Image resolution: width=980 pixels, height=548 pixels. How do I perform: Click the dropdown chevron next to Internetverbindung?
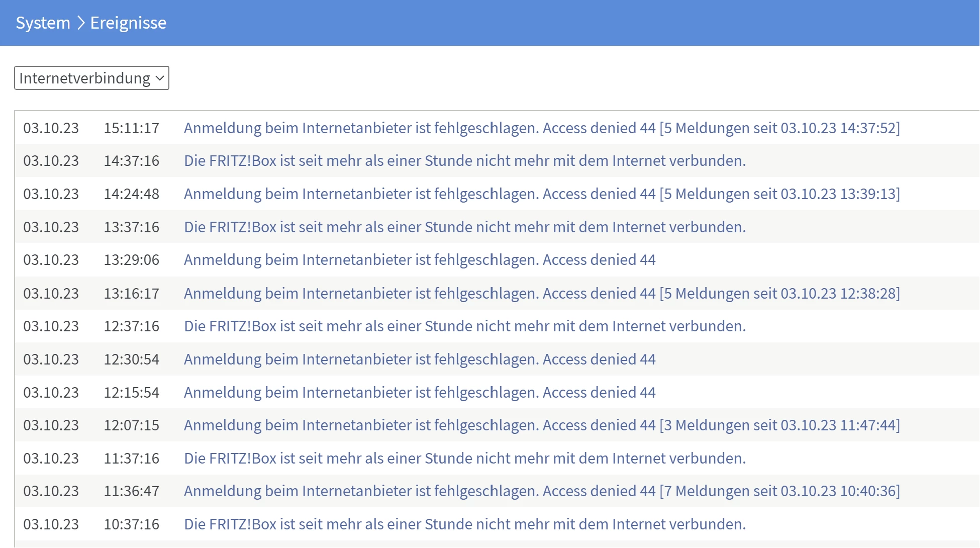160,78
